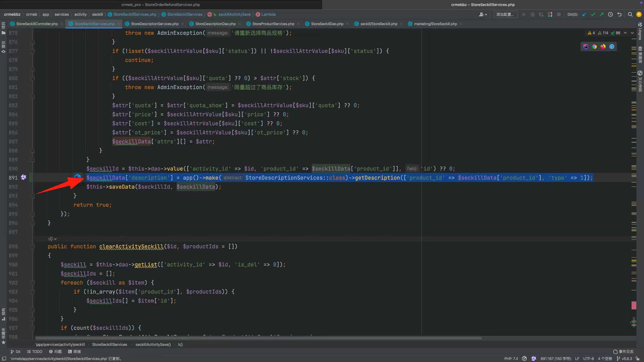Close the StoreSeckillServices.php tab
644x362 pixels.
pyautogui.click(x=118, y=24)
